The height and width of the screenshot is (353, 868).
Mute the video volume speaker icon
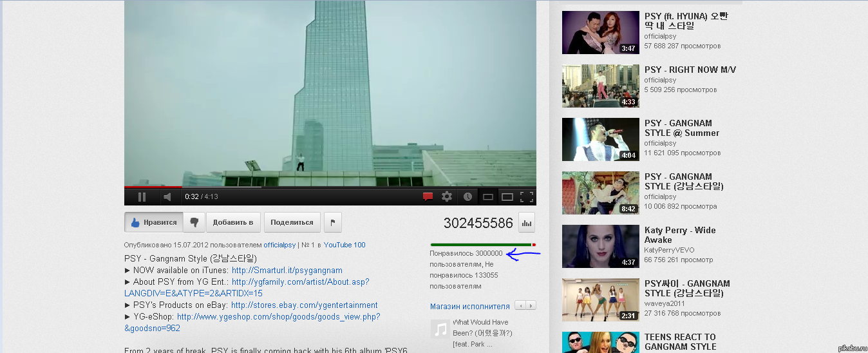(167, 197)
